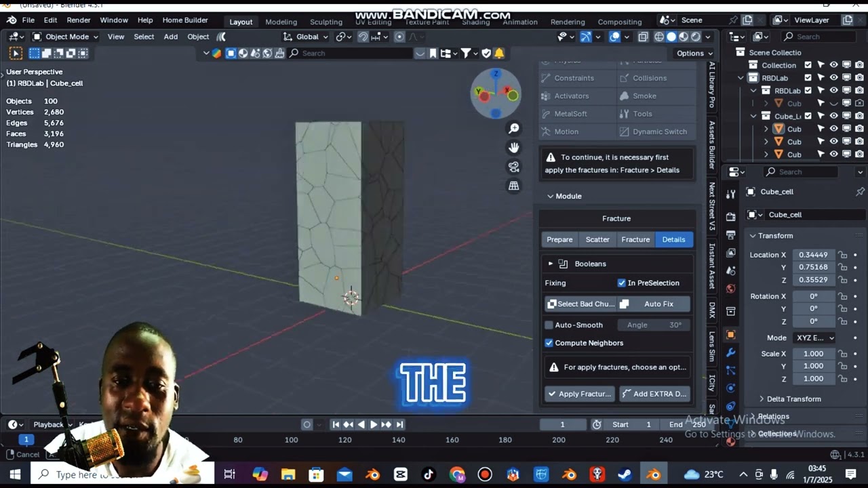Click the filter funnel icon in header
This screenshot has height=488, width=868.
coord(467,53)
